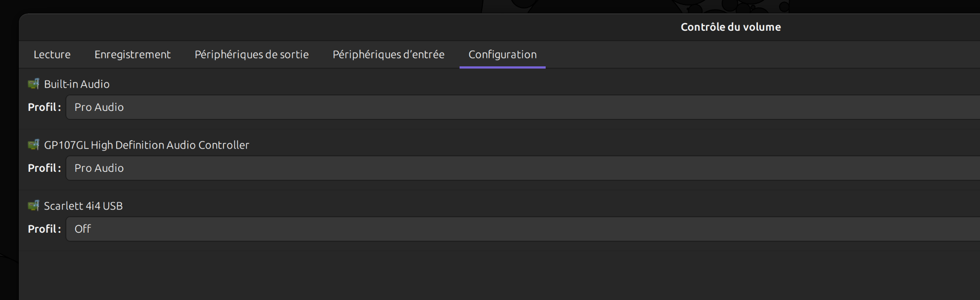The image size is (980, 300).
Task: Click the Profil label under Built-in Audio
Action: tap(45, 107)
